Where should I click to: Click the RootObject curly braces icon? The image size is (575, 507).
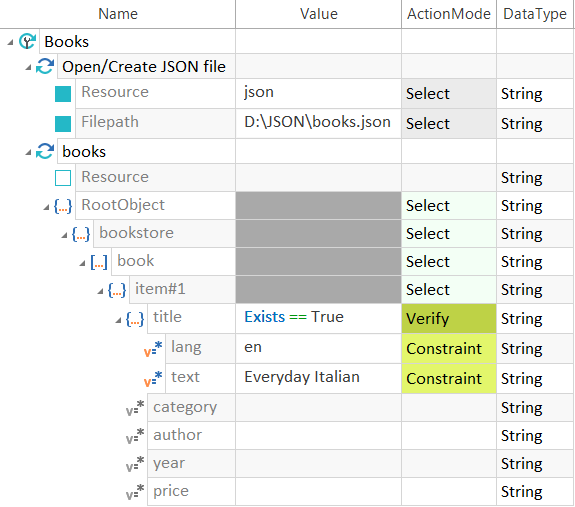point(63,206)
